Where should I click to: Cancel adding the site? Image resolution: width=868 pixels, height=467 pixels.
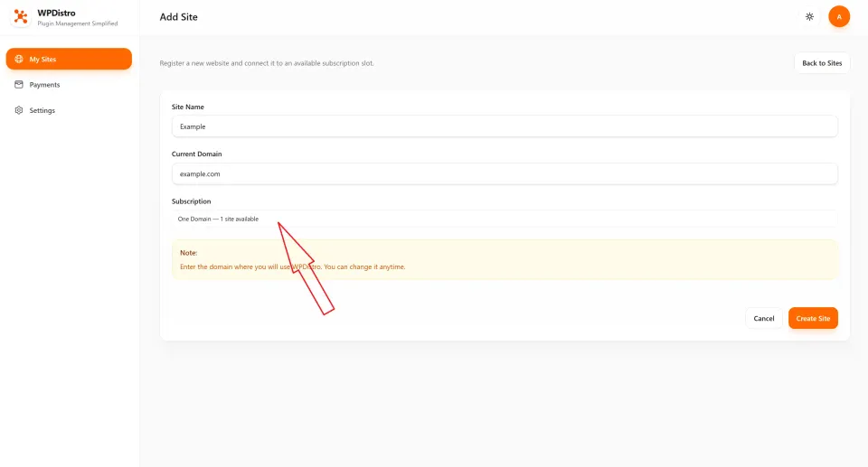tap(763, 318)
